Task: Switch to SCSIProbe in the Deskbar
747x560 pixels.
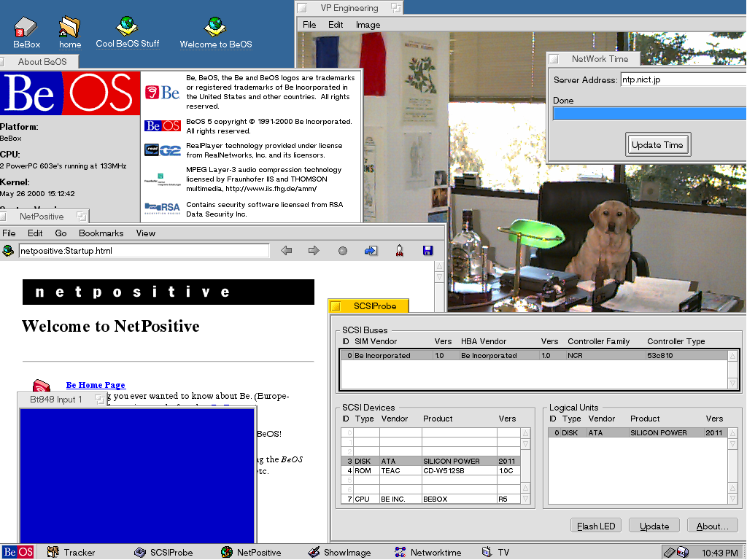Action: [x=163, y=553]
